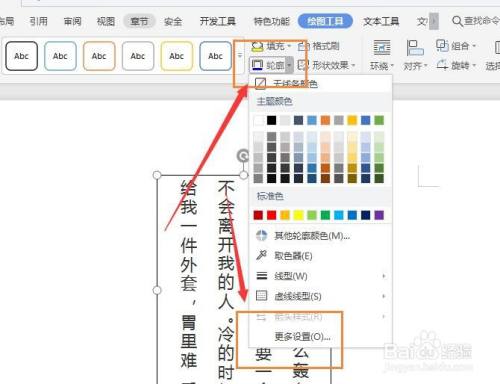This screenshot has width=500, height=384.
Task: Choose 线型(W) menu entry
Action: pos(320,276)
